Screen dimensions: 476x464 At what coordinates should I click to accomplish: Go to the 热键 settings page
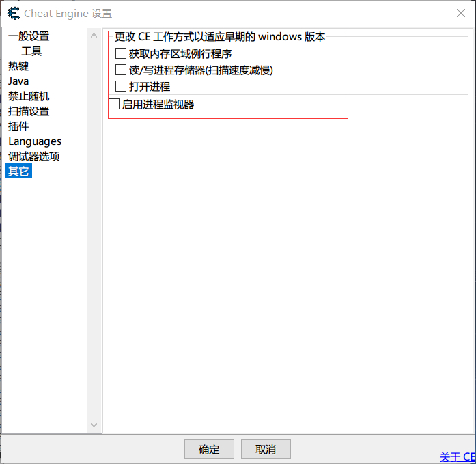[x=18, y=66]
